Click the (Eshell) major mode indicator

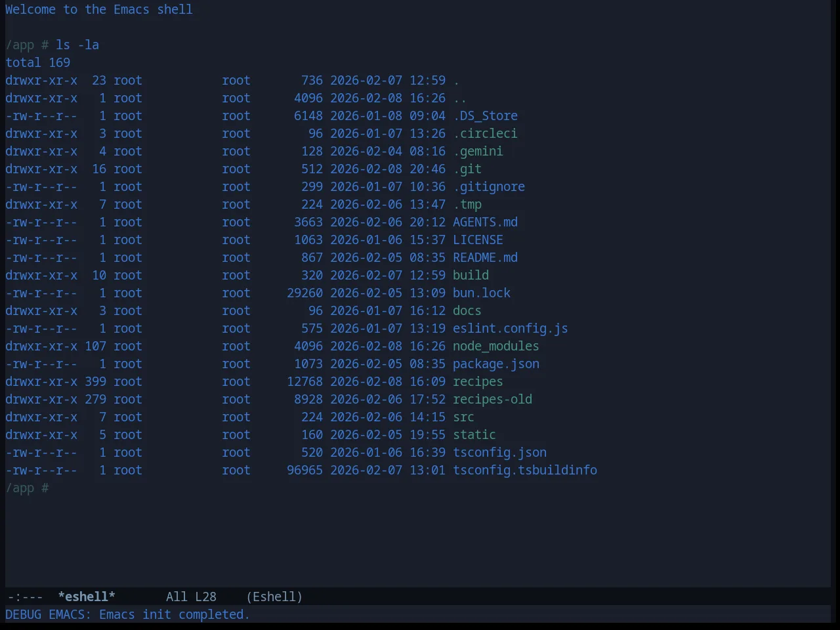(x=274, y=597)
